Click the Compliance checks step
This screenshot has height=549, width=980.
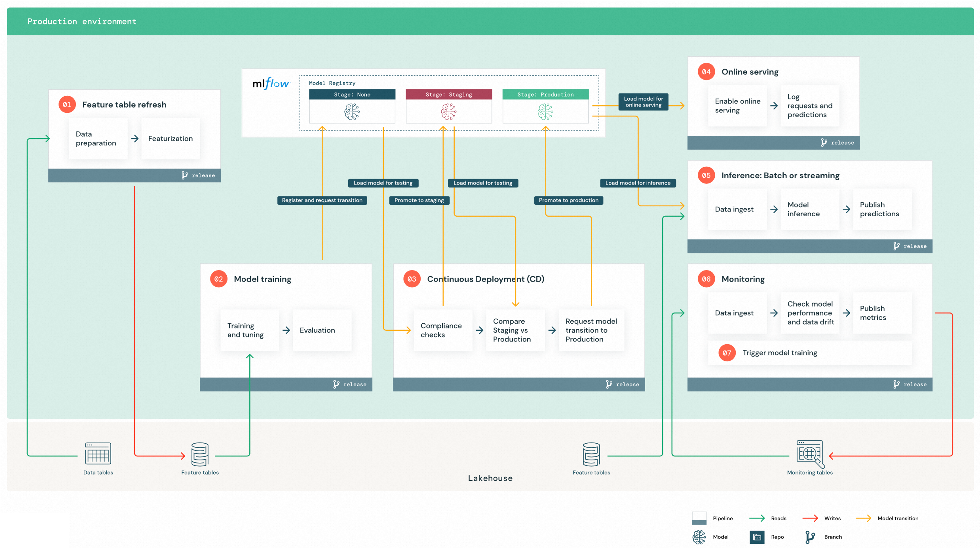point(443,330)
